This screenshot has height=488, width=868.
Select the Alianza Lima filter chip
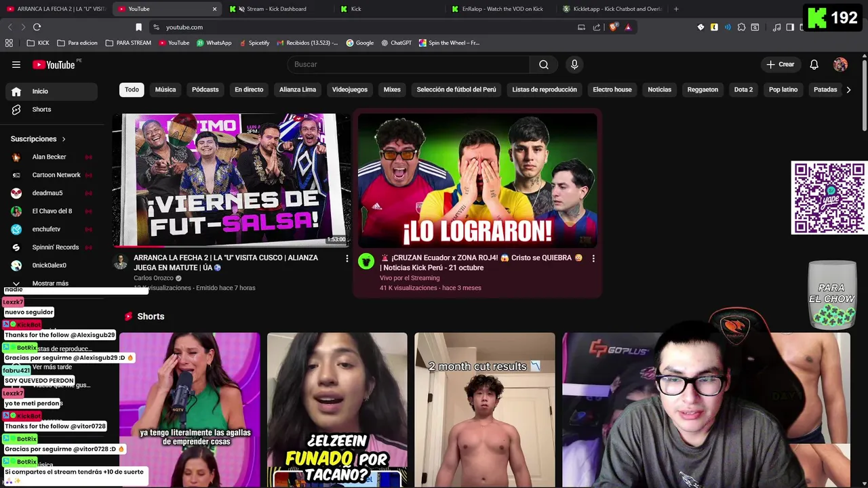[x=298, y=89]
